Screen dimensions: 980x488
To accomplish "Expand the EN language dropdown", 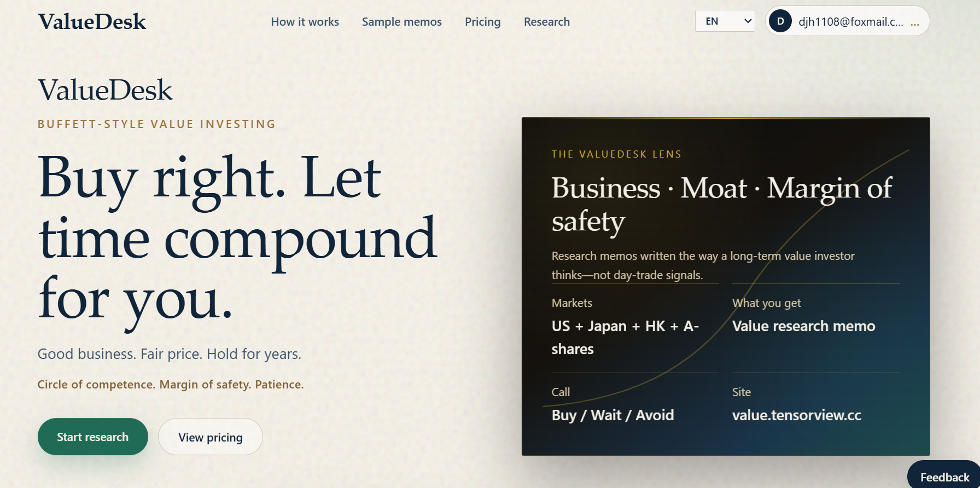I will coord(725,21).
